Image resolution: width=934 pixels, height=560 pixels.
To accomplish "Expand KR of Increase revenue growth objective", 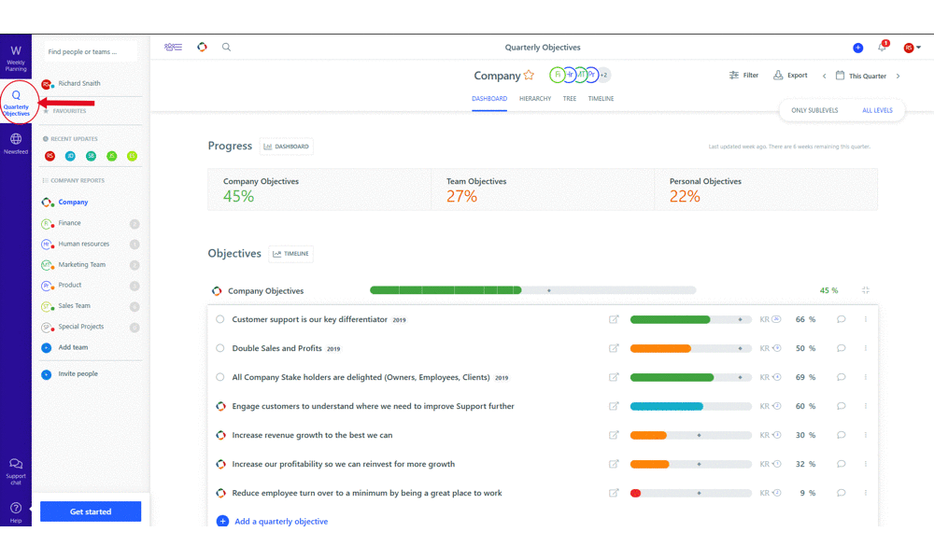I will (771, 435).
